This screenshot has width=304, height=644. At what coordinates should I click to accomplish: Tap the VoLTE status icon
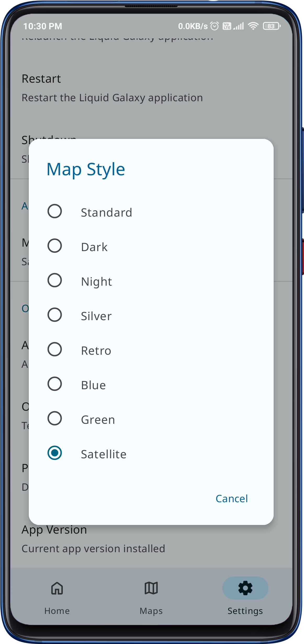(227, 26)
